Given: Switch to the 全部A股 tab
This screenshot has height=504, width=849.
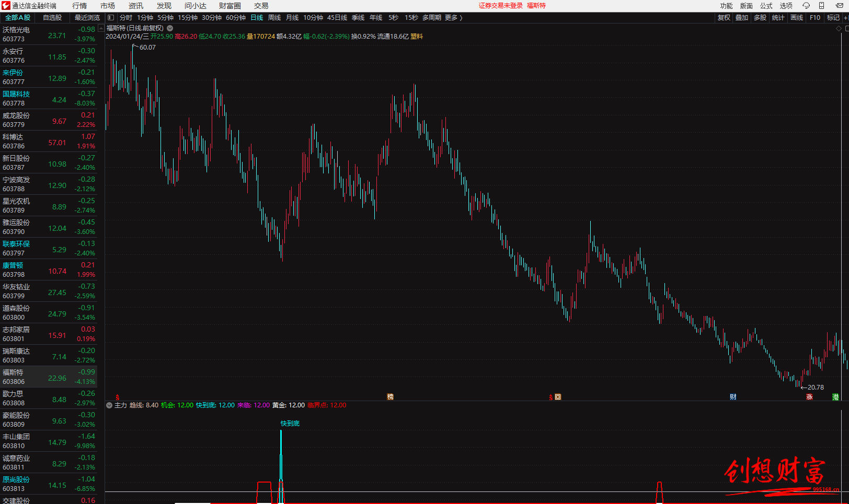Looking at the screenshot, I should (x=18, y=18).
